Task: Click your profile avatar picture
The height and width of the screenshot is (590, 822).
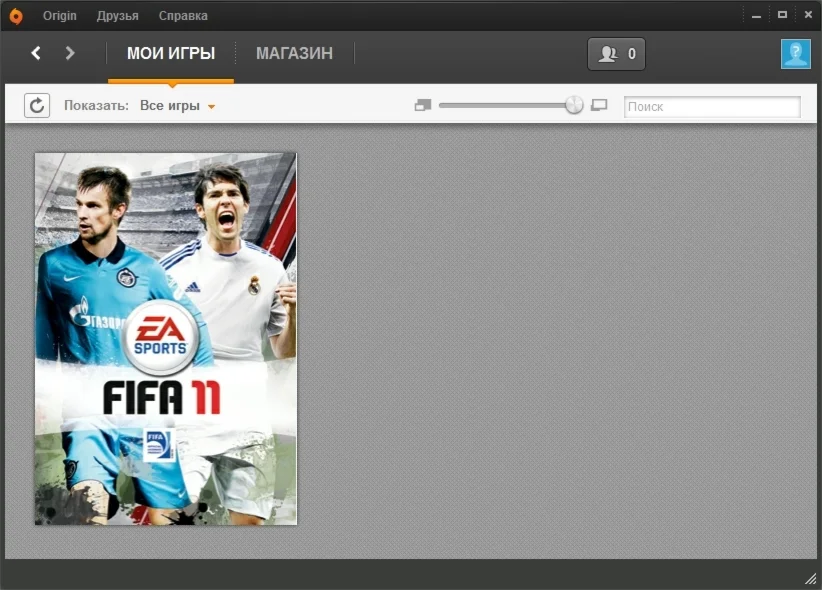Action: click(795, 54)
